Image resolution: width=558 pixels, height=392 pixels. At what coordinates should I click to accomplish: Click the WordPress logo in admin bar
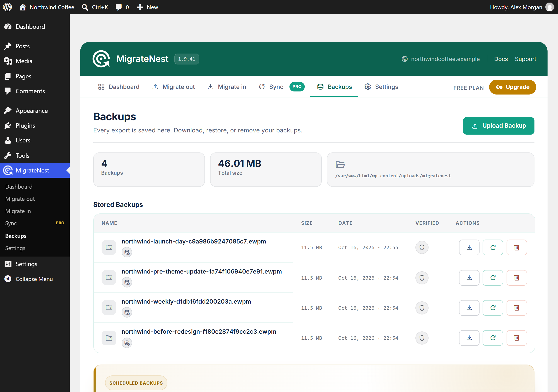[7, 7]
